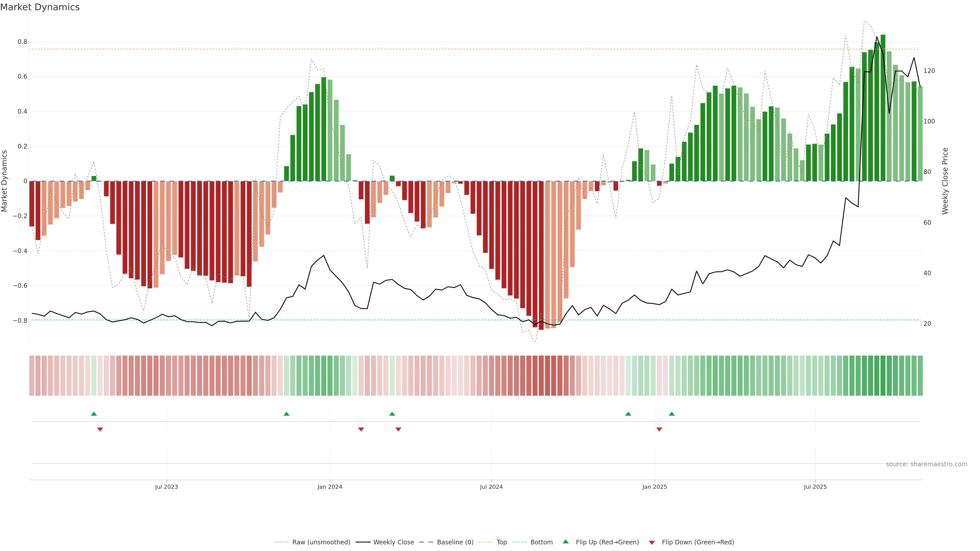Click the source: sharemaestro.com text
The image size is (980, 551).
coord(926,464)
